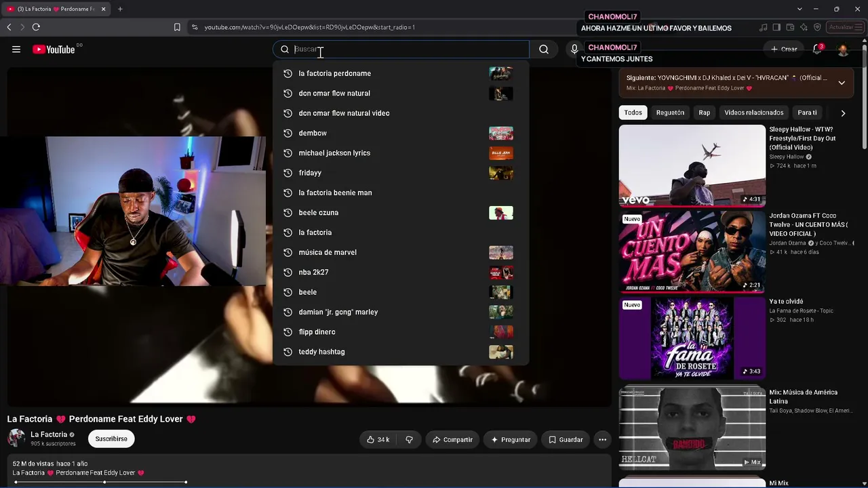Open Sleepy Hallow WTW? Freestyle video thumbnail
Image resolution: width=868 pixels, height=488 pixels.
692,165
